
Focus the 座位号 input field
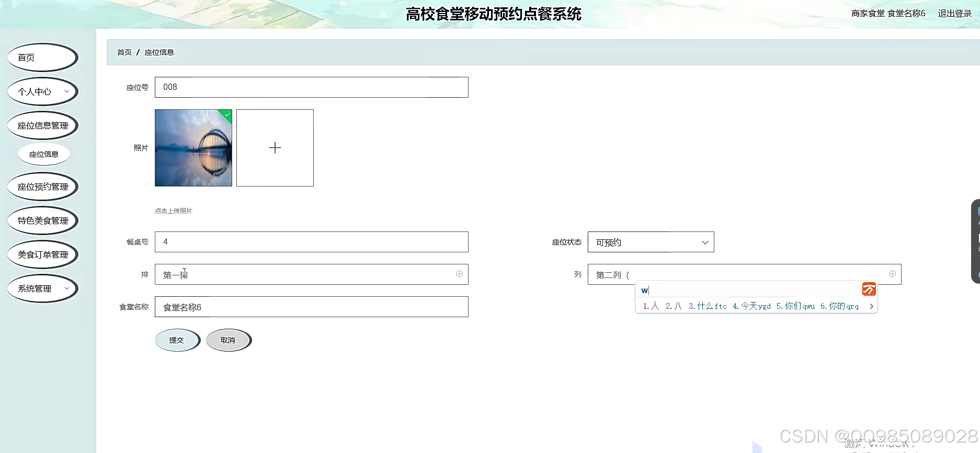pos(312,87)
